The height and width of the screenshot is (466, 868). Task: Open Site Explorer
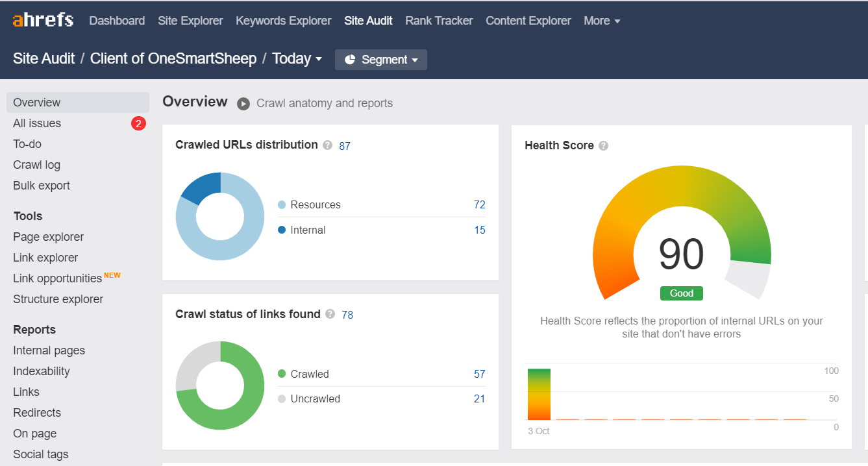(x=190, y=21)
